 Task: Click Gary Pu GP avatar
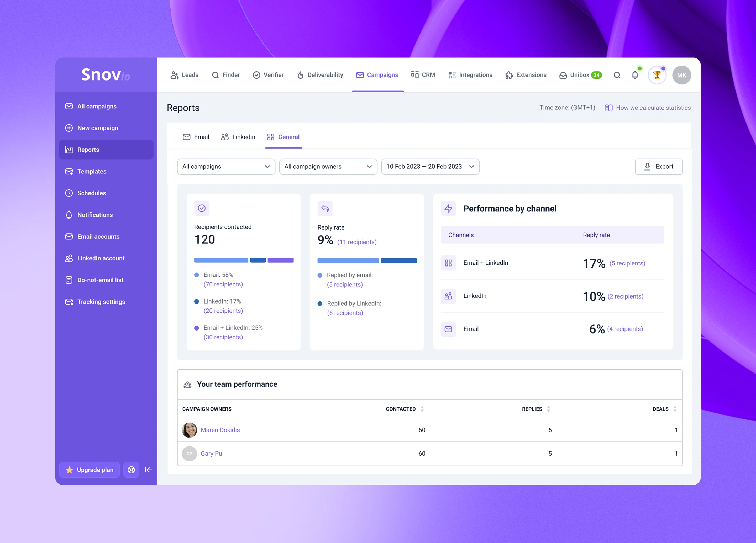coord(189,454)
